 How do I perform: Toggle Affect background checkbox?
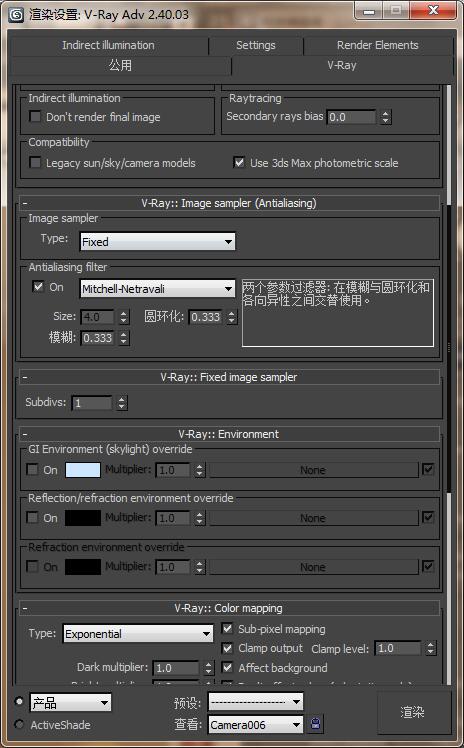(x=227, y=667)
